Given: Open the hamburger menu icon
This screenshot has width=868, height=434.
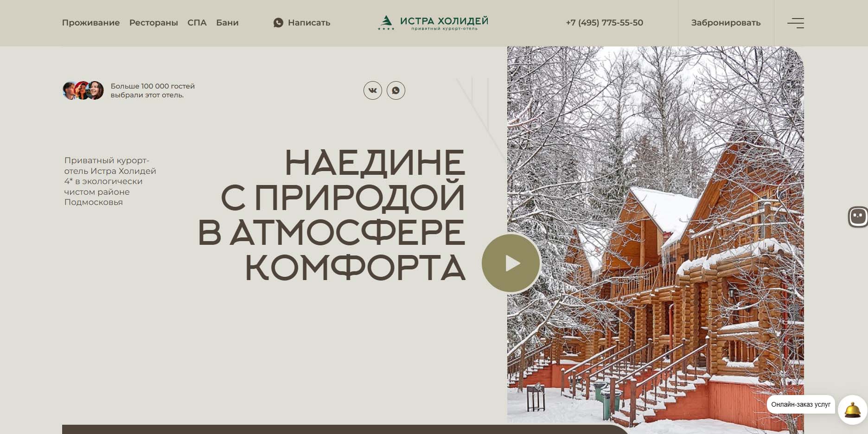Looking at the screenshot, I should click(x=796, y=23).
